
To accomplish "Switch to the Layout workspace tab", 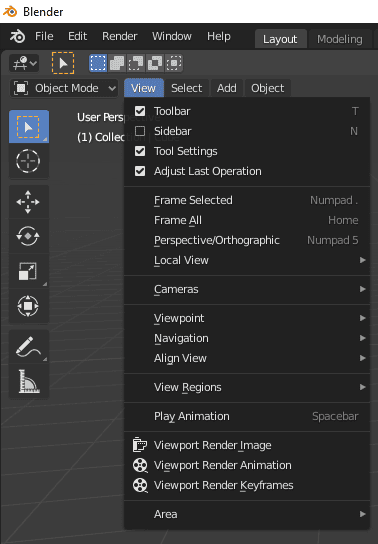I will [x=280, y=39].
